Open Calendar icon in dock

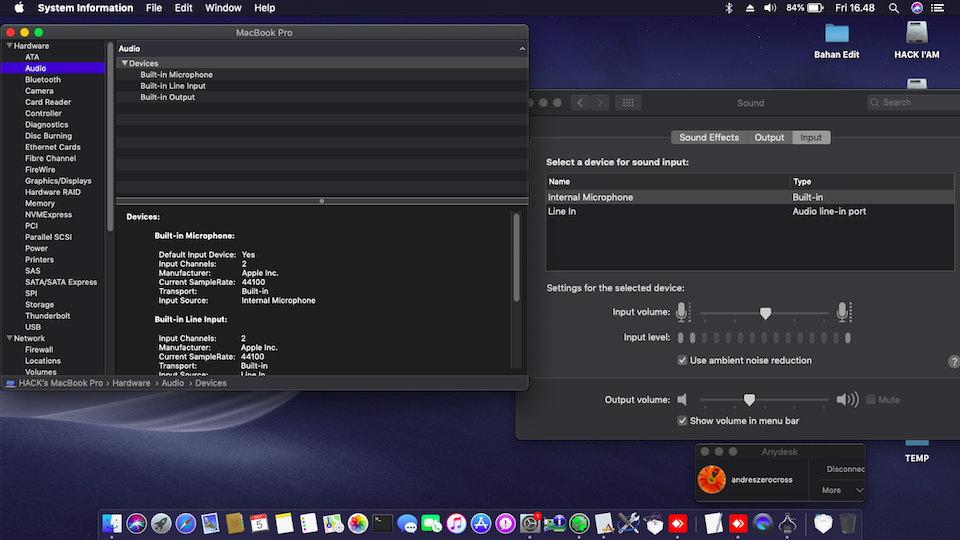click(x=259, y=523)
